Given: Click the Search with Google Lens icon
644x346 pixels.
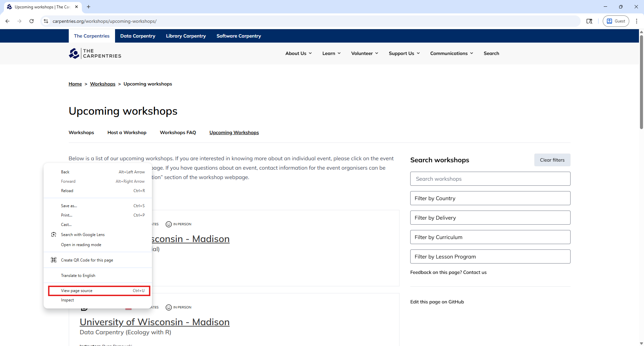Looking at the screenshot, I should 54,234.
